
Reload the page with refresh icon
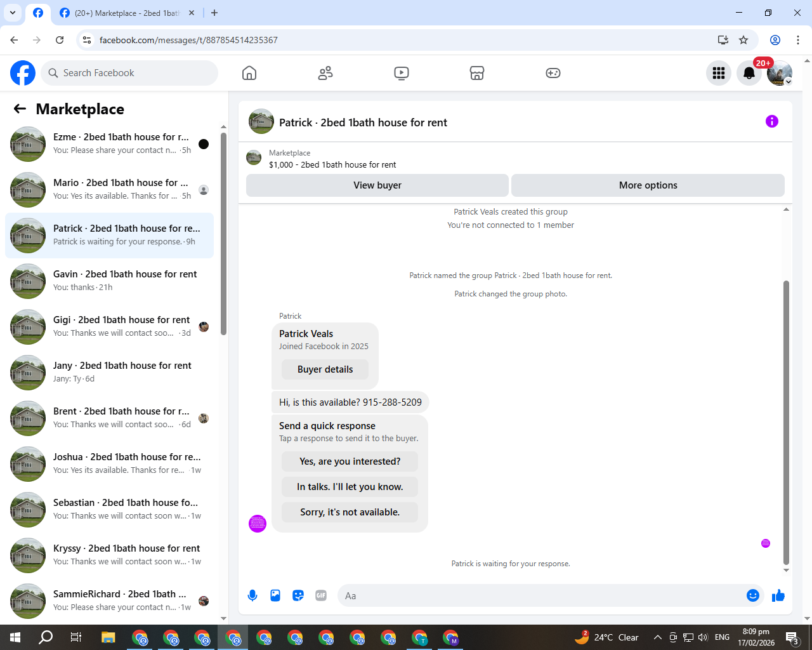pos(60,40)
